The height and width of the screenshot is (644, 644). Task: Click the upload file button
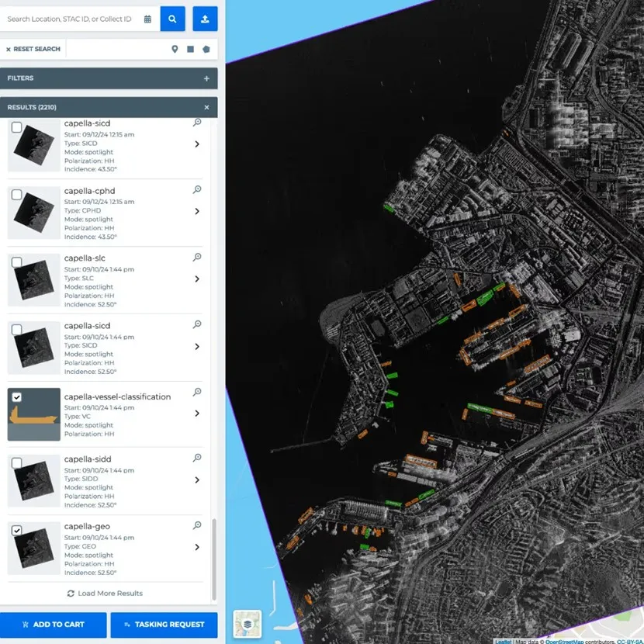(x=205, y=19)
